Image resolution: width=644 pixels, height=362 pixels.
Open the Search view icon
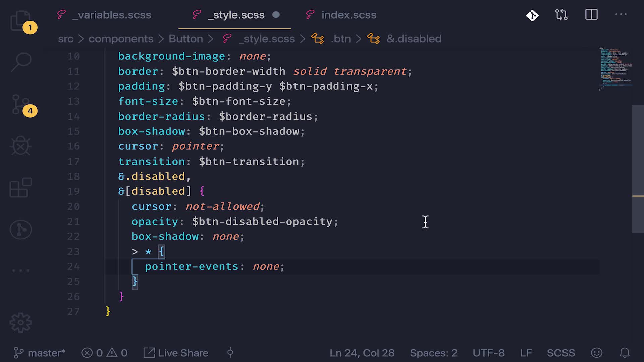(21, 62)
